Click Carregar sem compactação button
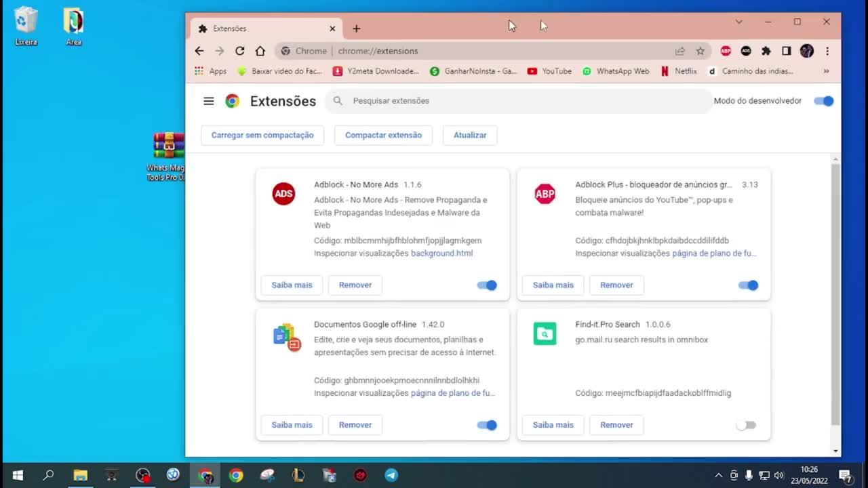 click(262, 135)
